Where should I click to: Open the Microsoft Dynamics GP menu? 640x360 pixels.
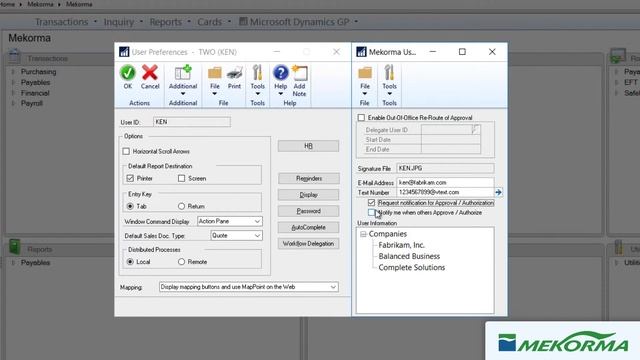[x=299, y=22]
